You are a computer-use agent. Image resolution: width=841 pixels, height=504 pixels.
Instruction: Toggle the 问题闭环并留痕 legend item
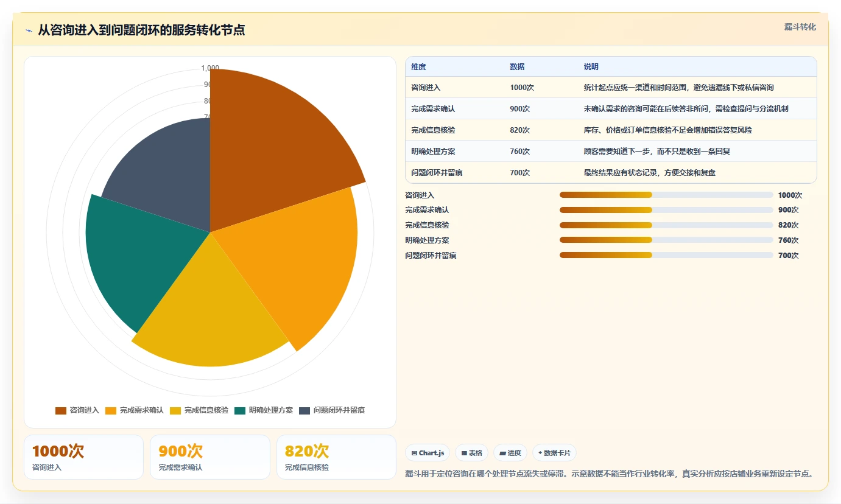[332, 410]
